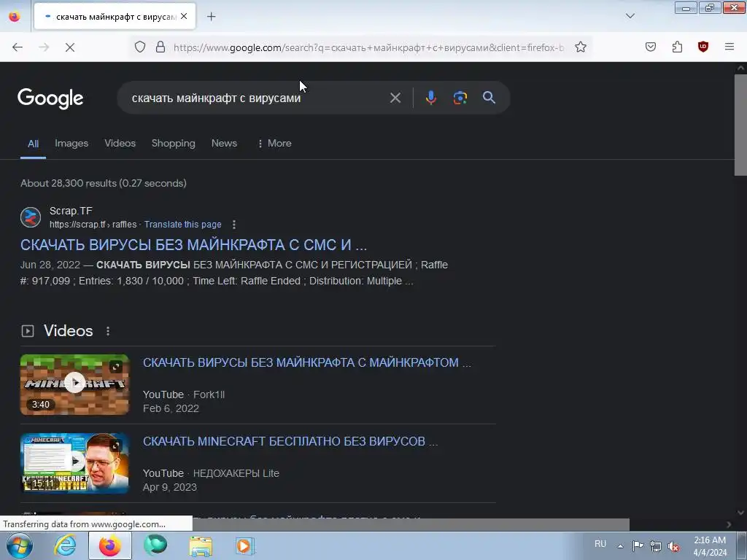The image size is (747, 560).
Task: Click the 'YouTube · Fork1ll' source text
Action: click(184, 394)
